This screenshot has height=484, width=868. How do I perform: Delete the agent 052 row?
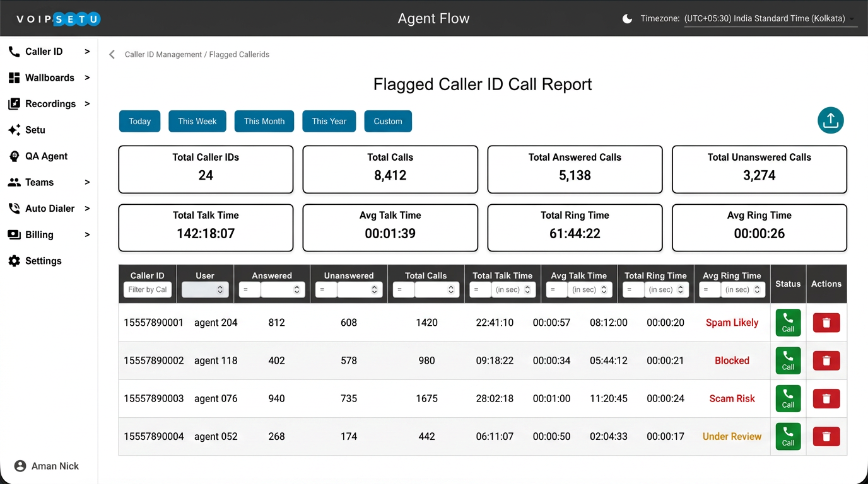pos(826,436)
